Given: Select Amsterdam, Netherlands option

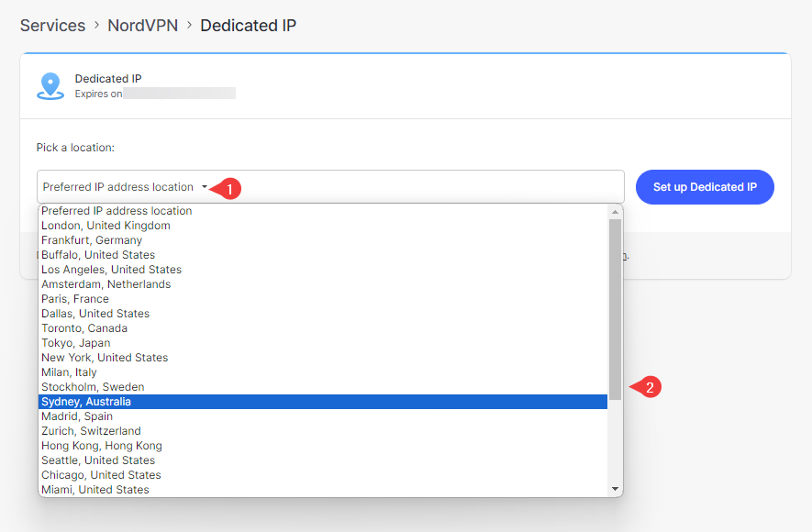Looking at the screenshot, I should 106,284.
